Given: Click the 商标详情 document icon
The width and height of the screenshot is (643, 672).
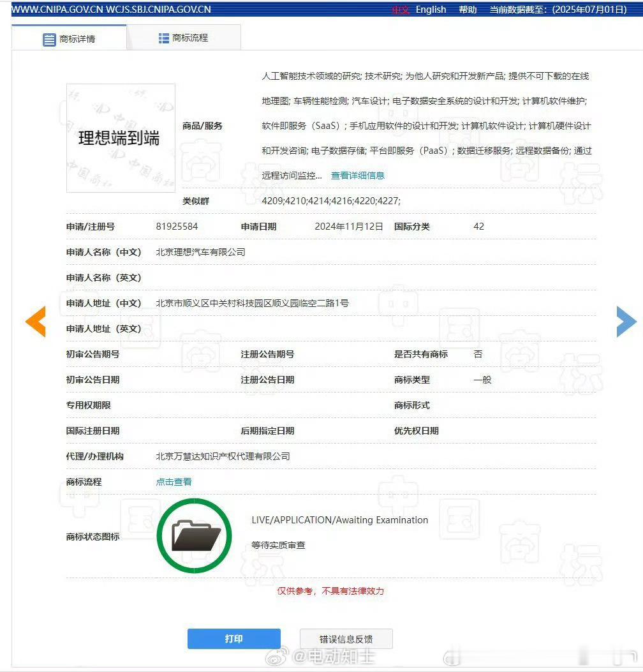Looking at the screenshot, I should tap(49, 40).
